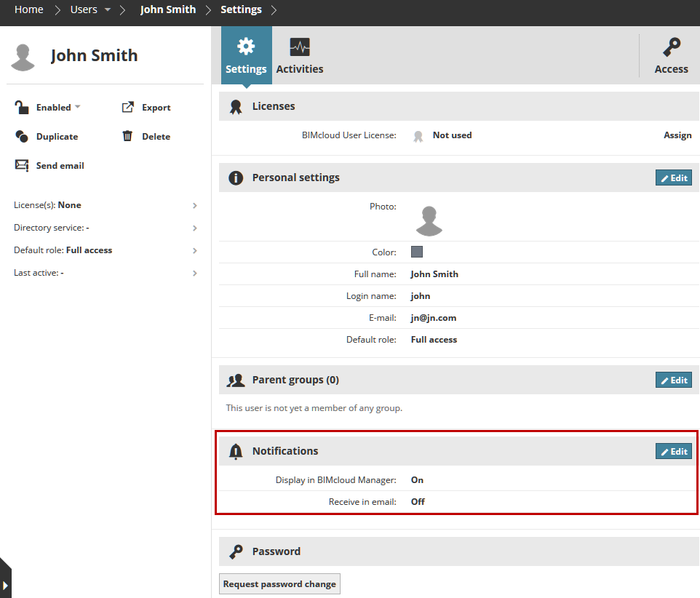Click the Delete trash icon
This screenshot has width=700, height=598.
pyautogui.click(x=127, y=135)
